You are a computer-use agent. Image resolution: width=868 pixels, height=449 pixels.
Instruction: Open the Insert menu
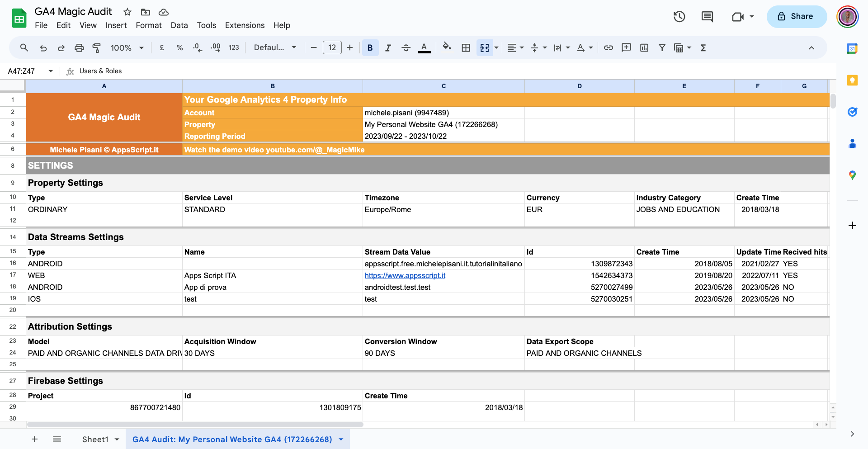116,25
